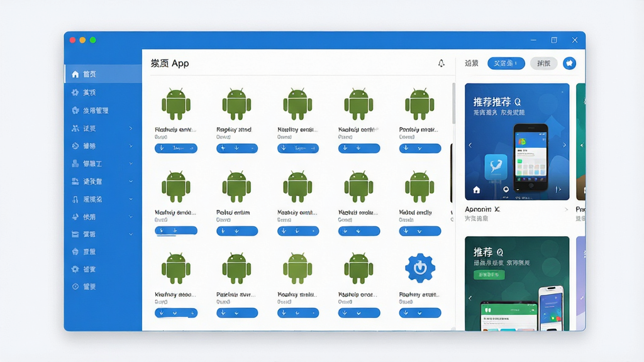The image size is (644, 362).
Task: Click the gray pill button in header
Action: 543,63
